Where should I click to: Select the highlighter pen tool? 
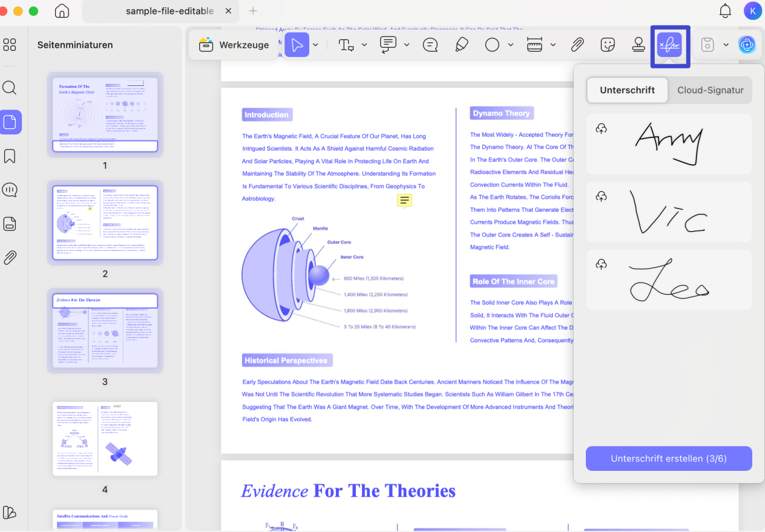coord(461,45)
